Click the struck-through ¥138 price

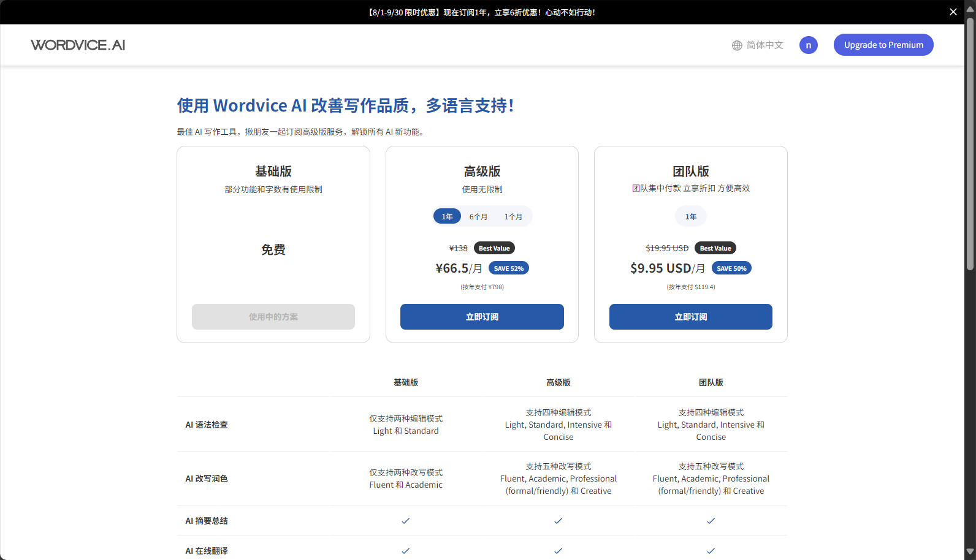[x=458, y=248]
